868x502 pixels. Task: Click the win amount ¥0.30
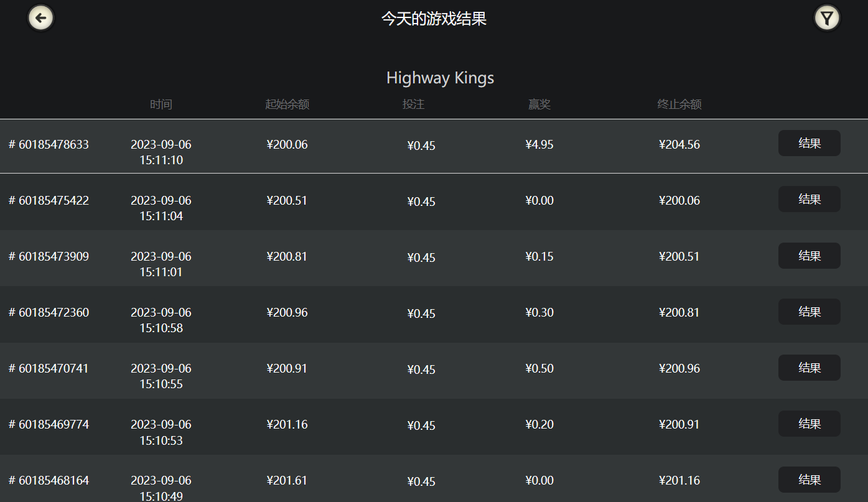click(539, 313)
